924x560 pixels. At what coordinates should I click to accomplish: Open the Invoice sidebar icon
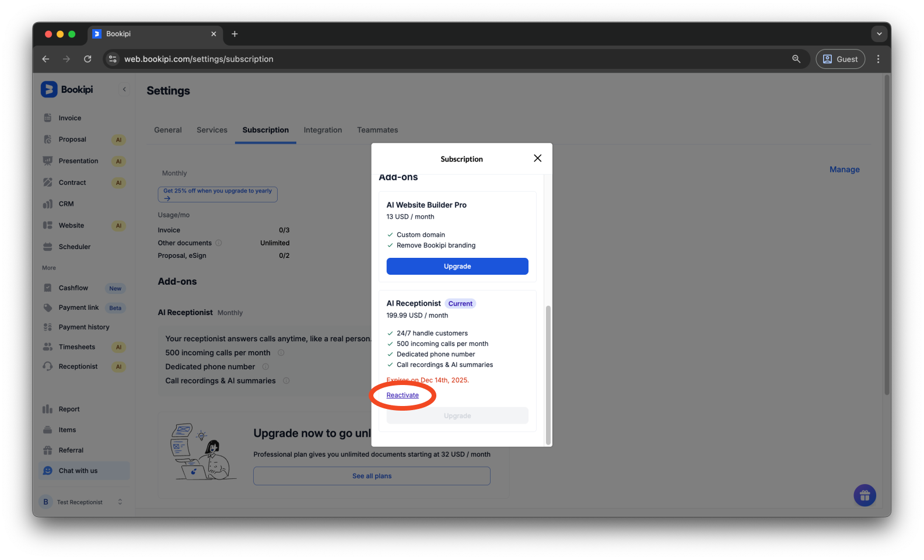(x=48, y=118)
